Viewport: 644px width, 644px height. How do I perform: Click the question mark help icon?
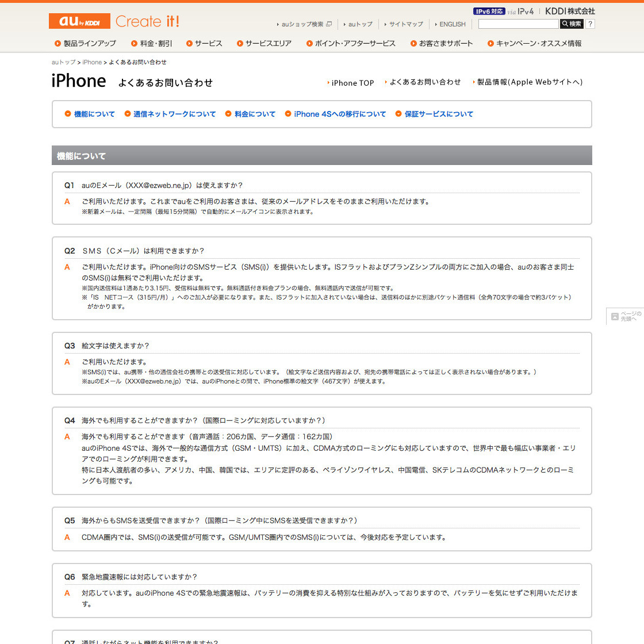pyautogui.click(x=590, y=24)
